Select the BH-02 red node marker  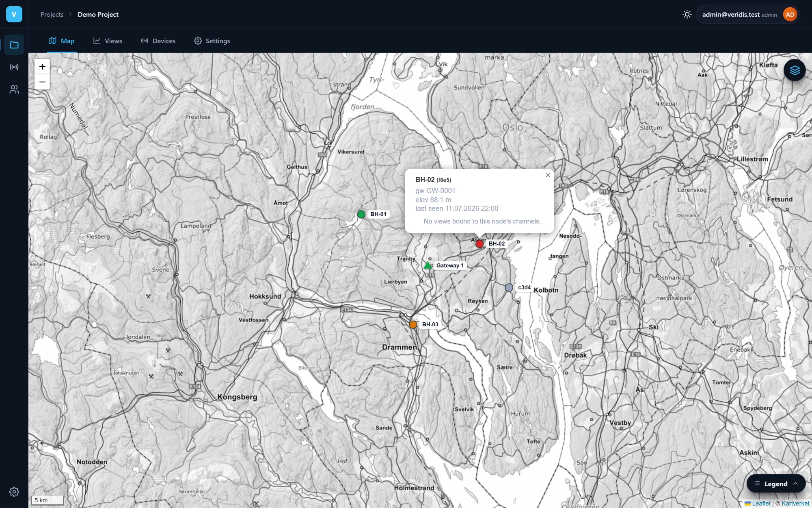[479, 244]
